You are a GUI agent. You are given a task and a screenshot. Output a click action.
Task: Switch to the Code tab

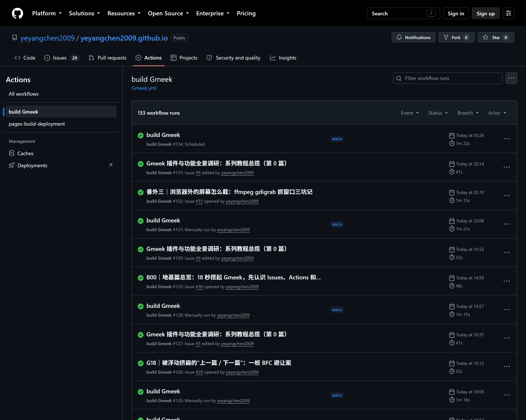coord(25,58)
